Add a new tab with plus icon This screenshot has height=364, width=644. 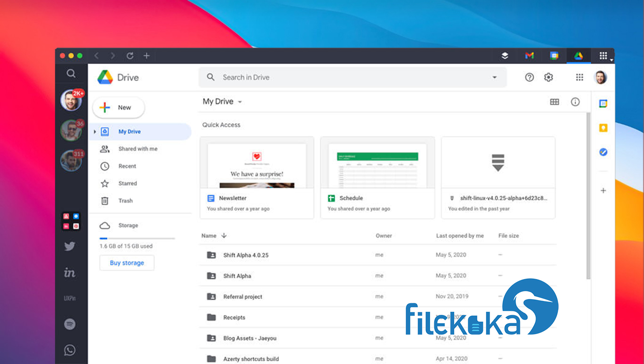point(146,56)
